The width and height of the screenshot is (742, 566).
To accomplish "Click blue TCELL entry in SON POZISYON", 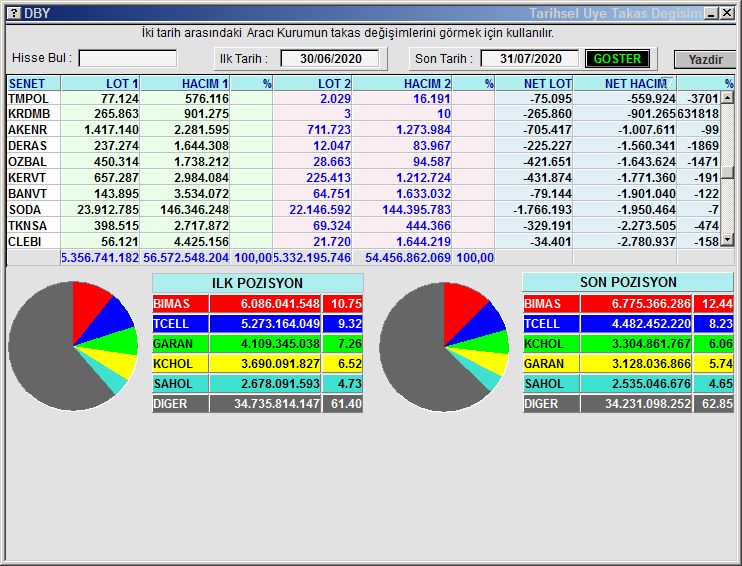I will click(606, 324).
